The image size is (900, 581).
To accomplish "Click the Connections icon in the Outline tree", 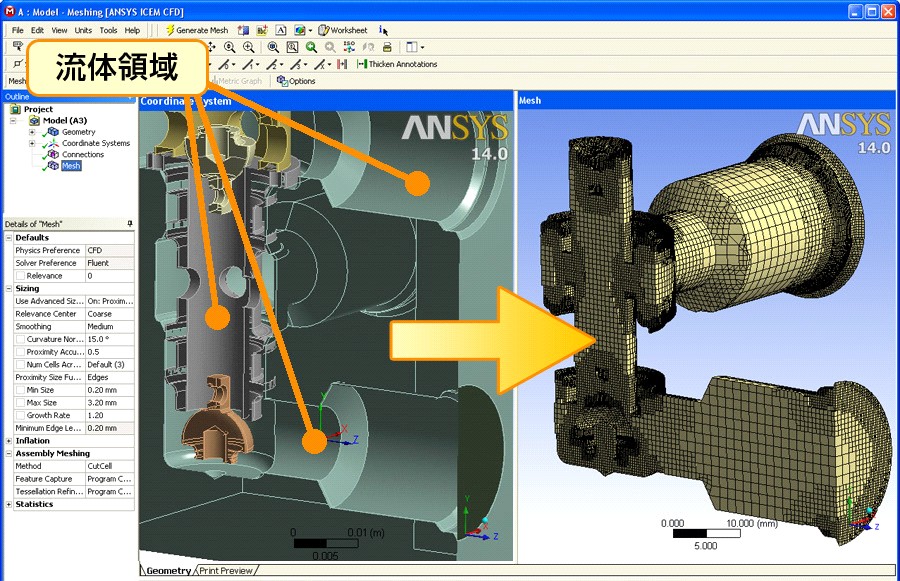I will click(54, 154).
